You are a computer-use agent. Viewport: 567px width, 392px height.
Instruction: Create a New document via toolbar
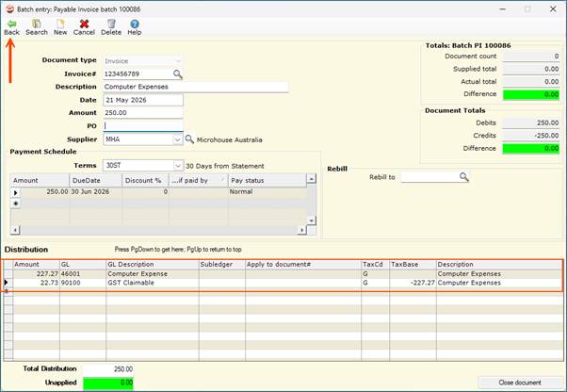coord(60,24)
